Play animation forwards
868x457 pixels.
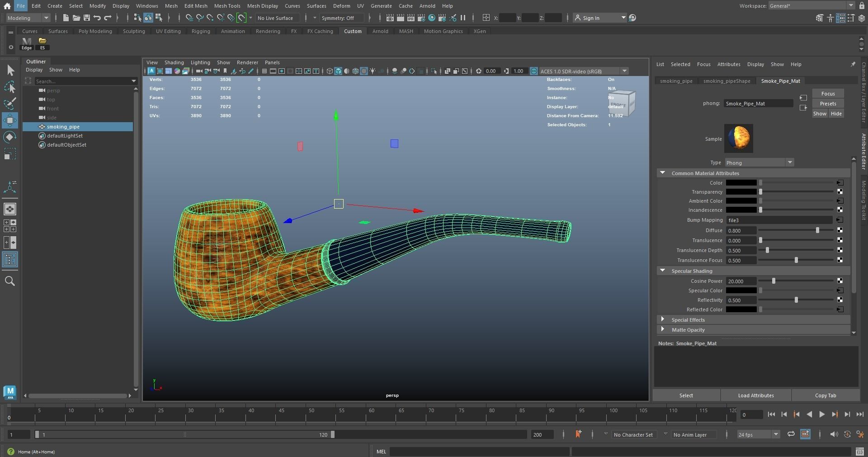tap(822, 414)
